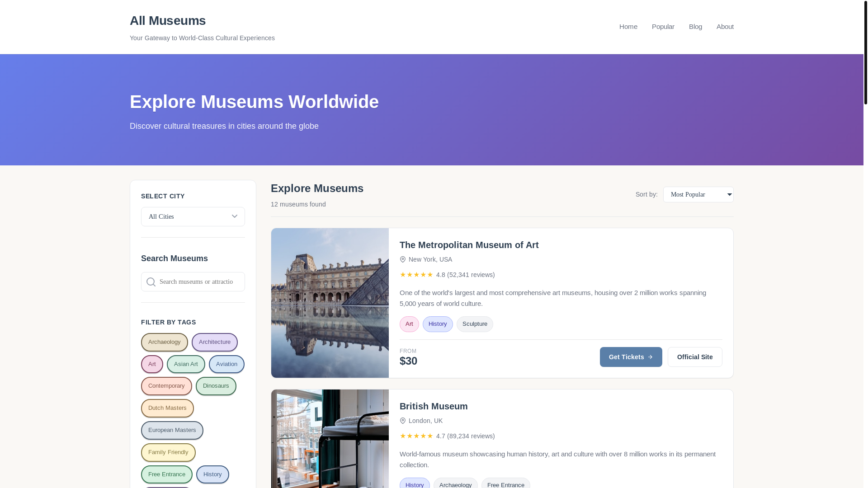Viewport: 868px width, 488px height.
Task: Click '4.7 (89,234 reviews)' text
Action: (465, 436)
